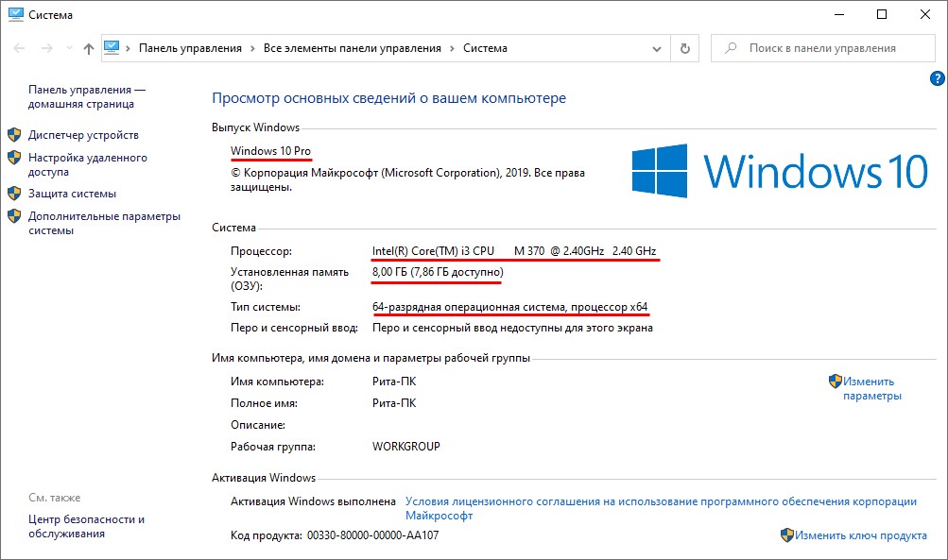Click the shield icon beside 'Изменить параметры'
The image size is (948, 560).
(835, 382)
